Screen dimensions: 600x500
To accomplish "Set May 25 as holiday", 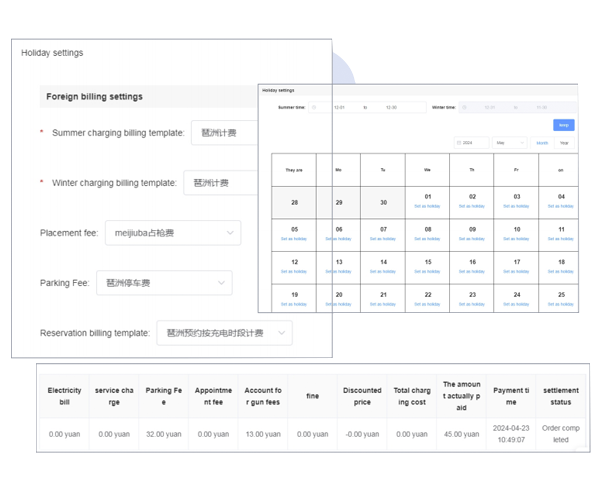I will pos(561,304).
